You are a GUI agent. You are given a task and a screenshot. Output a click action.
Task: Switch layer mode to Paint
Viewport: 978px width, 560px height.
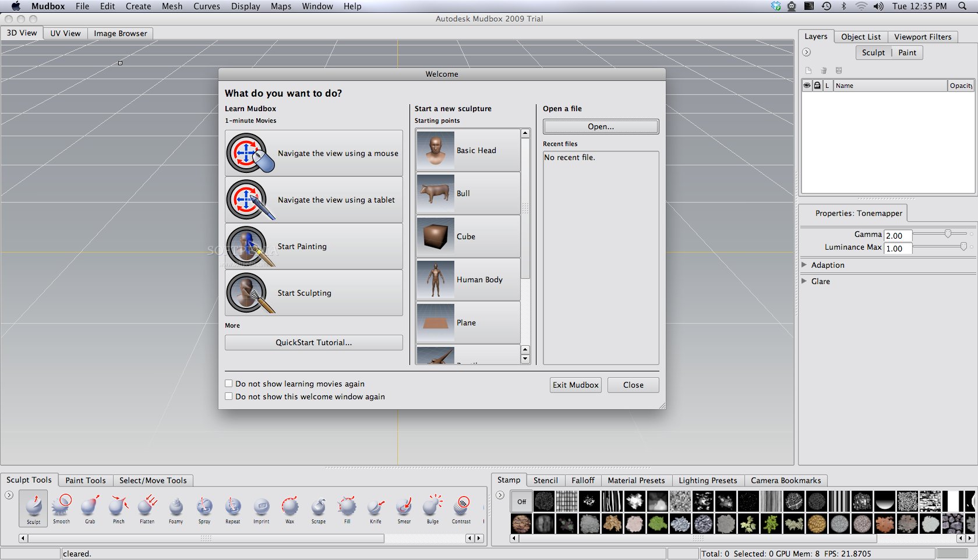click(907, 52)
